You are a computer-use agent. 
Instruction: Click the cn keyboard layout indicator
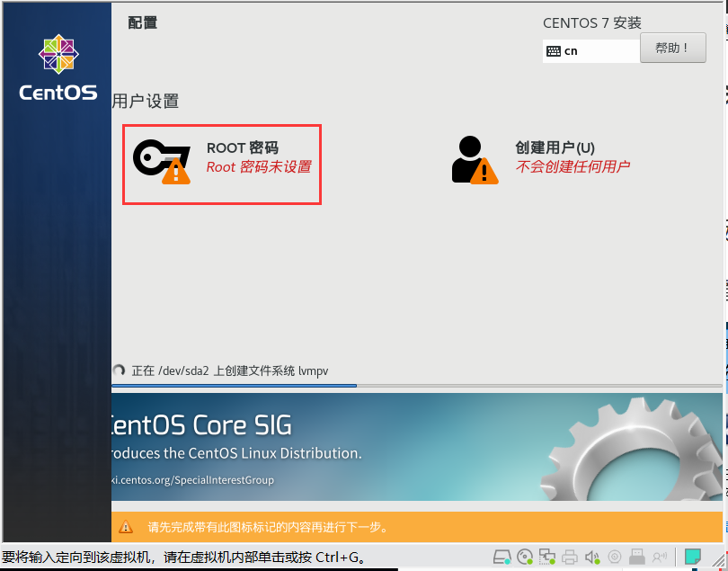[590, 51]
